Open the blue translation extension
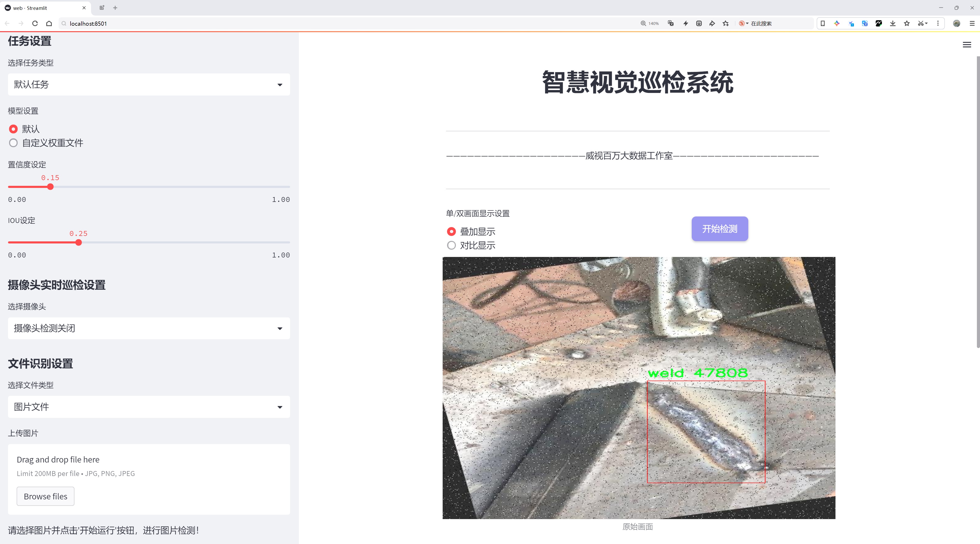Viewport: 980px width, 544px height. point(865,24)
